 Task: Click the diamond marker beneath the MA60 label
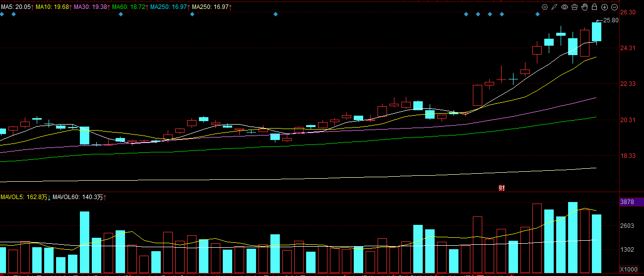coord(121,14)
